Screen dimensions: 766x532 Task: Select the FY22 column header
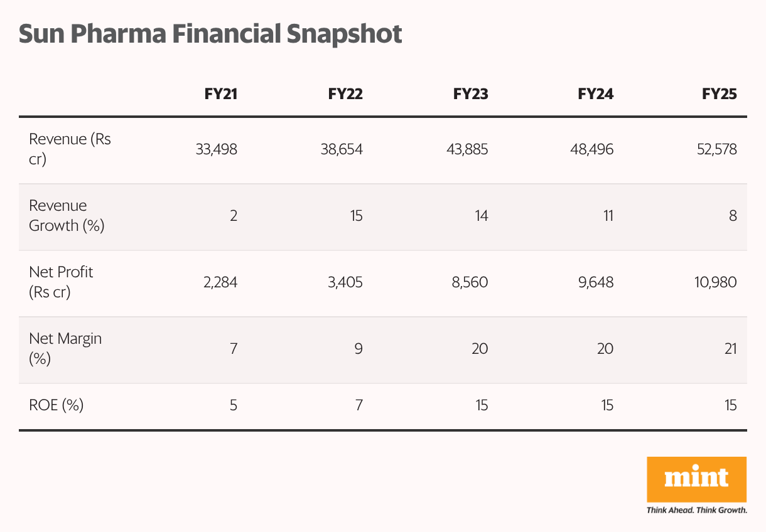click(345, 94)
